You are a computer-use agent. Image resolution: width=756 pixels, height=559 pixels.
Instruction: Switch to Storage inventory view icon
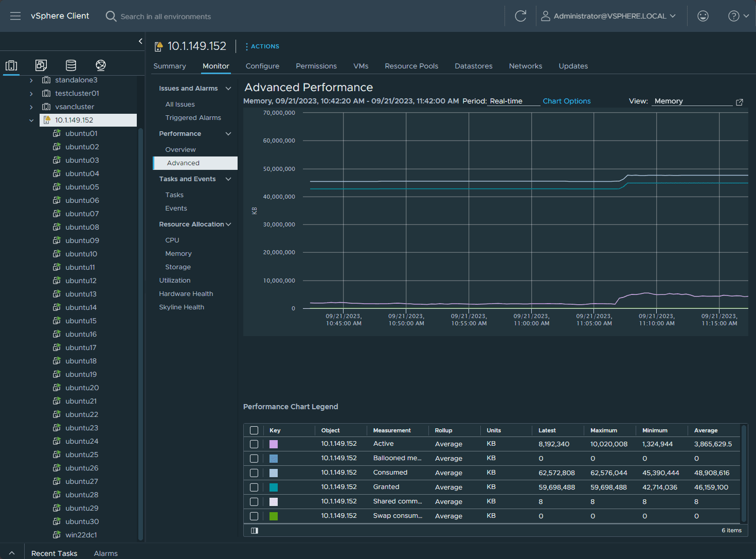(x=71, y=65)
